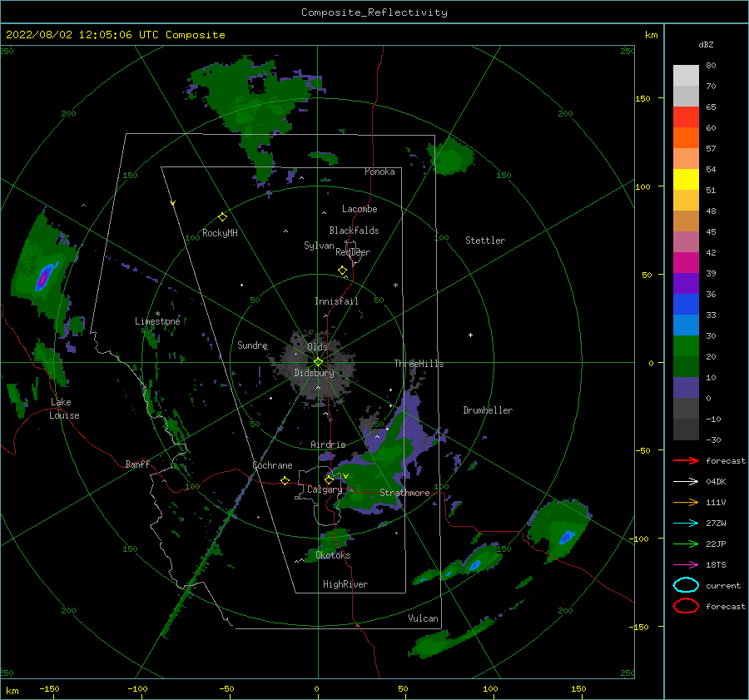Click the Calgary city label

[x=325, y=489]
